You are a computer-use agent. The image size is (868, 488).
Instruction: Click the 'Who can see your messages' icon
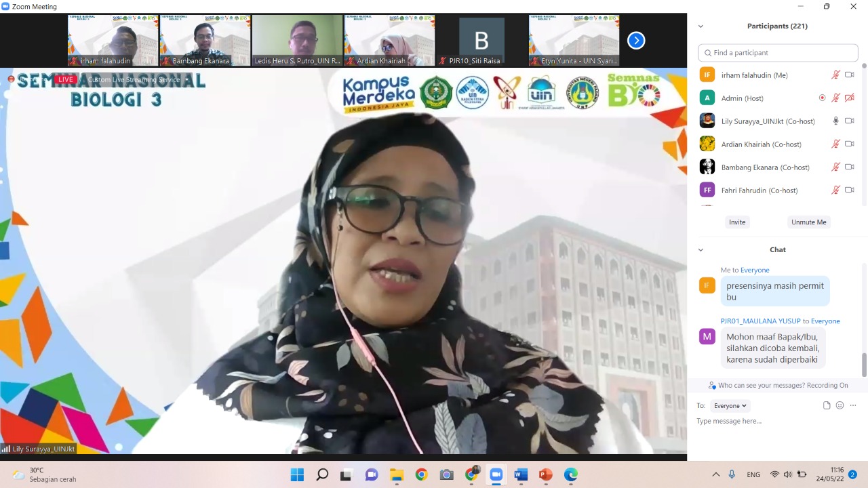click(712, 386)
